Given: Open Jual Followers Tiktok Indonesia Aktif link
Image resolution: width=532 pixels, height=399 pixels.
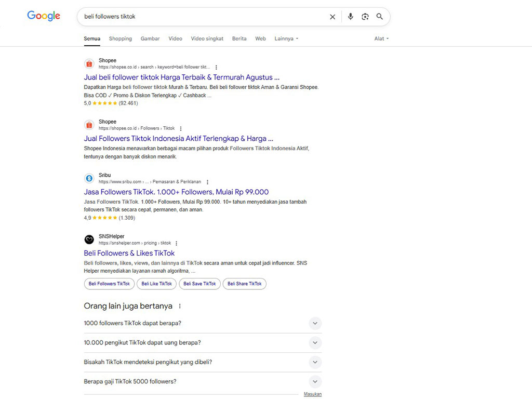Looking at the screenshot, I should click(x=179, y=139).
